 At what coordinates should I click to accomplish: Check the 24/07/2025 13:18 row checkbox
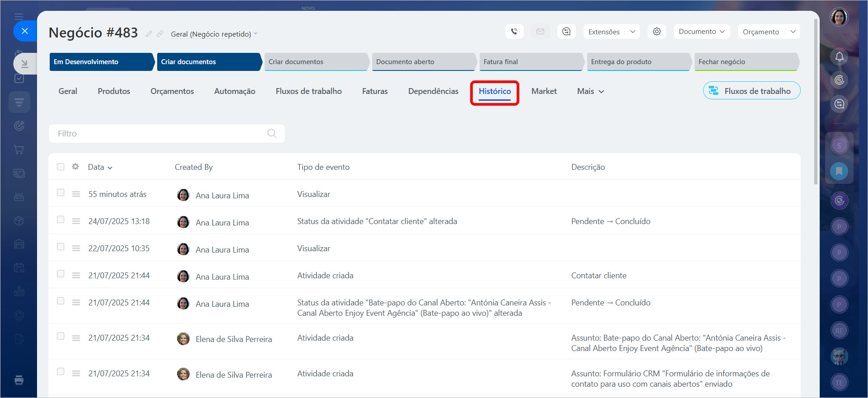click(x=61, y=220)
